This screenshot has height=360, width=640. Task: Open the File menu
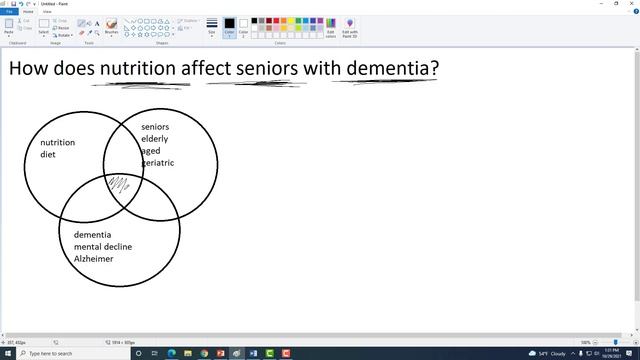(x=9, y=11)
